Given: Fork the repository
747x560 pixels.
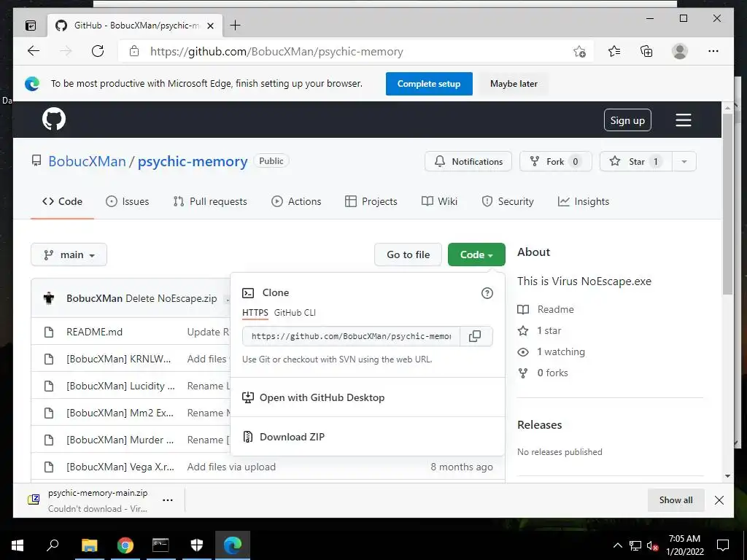Looking at the screenshot, I should tap(555, 161).
